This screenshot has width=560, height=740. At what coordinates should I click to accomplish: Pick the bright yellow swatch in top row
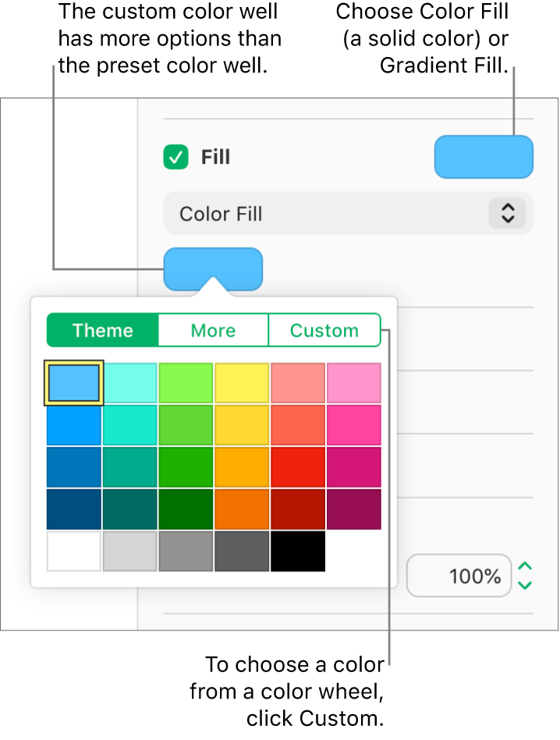pos(242,382)
